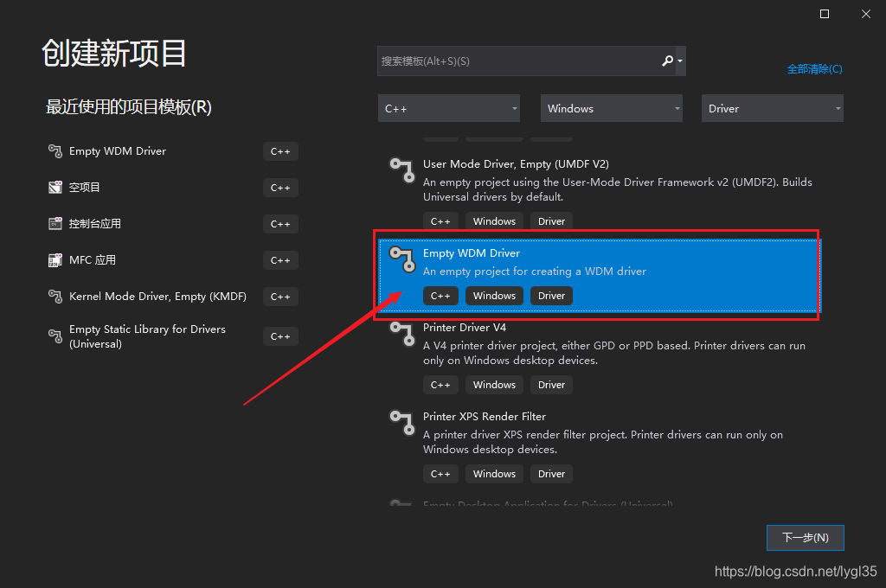
Task: Click 全部清除(C) to clear all filters
Action: point(814,69)
